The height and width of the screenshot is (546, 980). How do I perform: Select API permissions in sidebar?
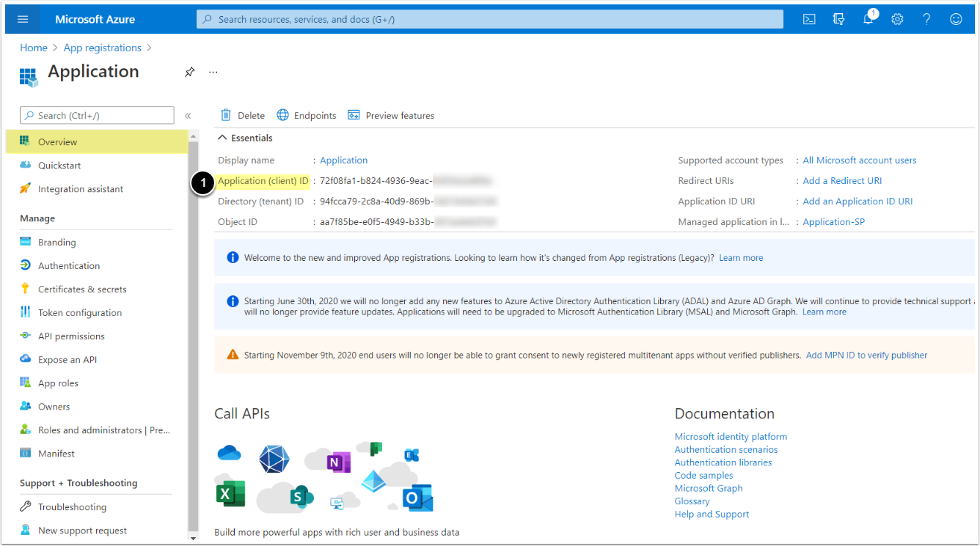coord(71,336)
